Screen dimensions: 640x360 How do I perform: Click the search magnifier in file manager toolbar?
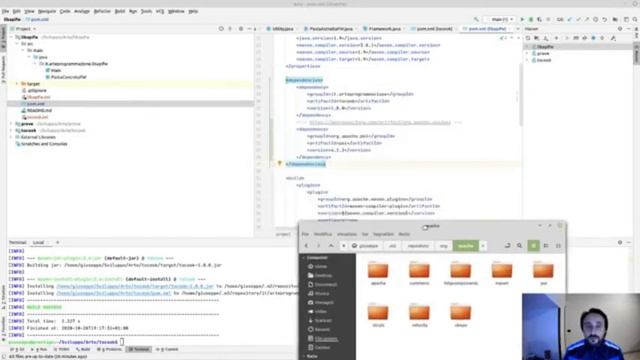click(x=519, y=246)
